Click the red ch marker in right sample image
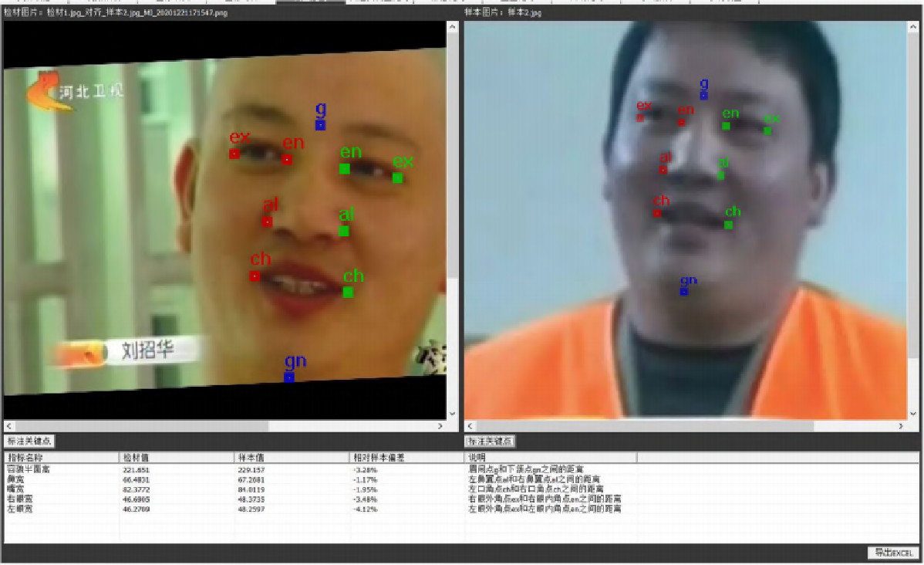924x565 pixels. [658, 213]
